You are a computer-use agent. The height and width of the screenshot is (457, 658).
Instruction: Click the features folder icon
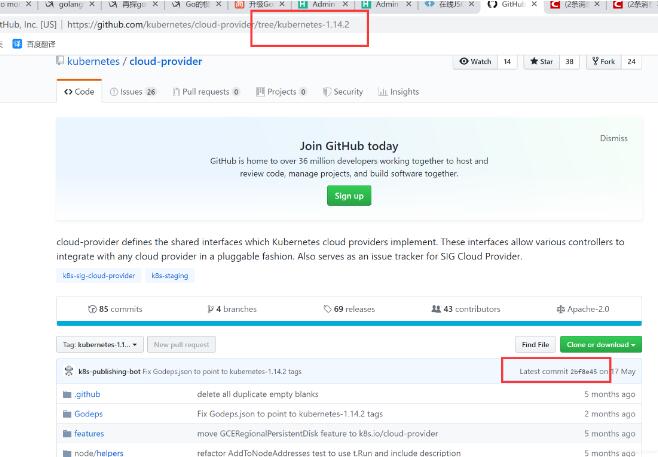point(67,433)
